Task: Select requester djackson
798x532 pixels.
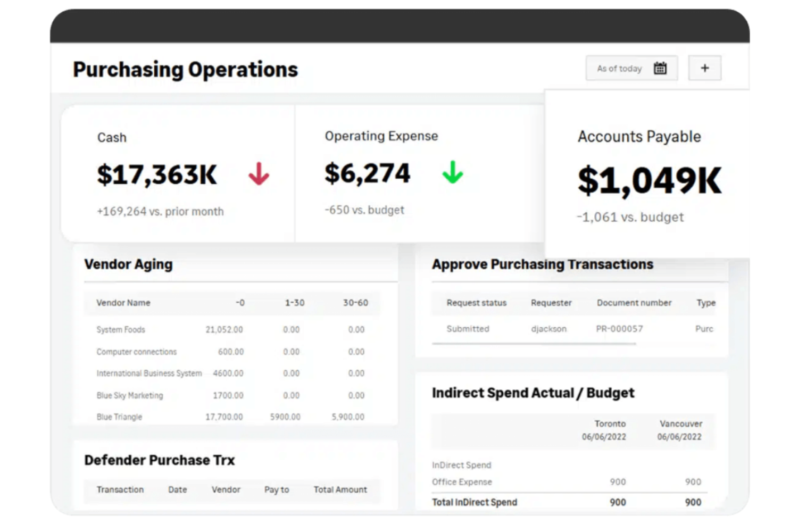Action: [550, 329]
